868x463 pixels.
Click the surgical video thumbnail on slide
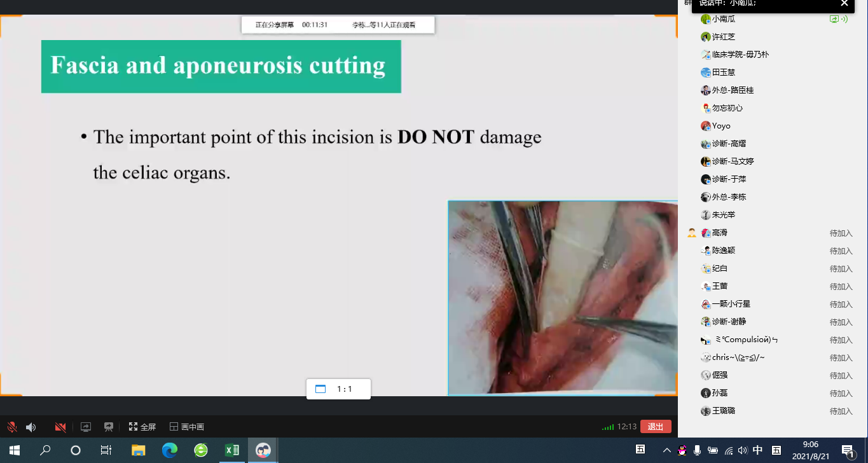[562, 298]
